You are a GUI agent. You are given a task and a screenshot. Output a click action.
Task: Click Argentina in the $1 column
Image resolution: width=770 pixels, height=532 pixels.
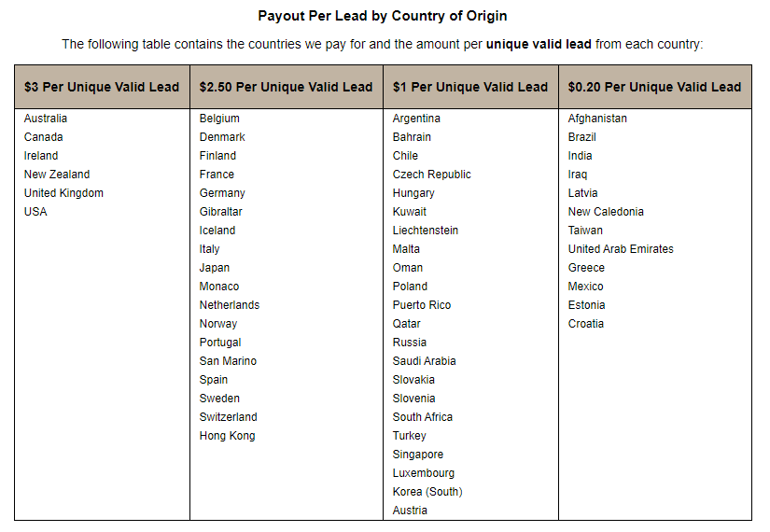pyautogui.click(x=416, y=119)
